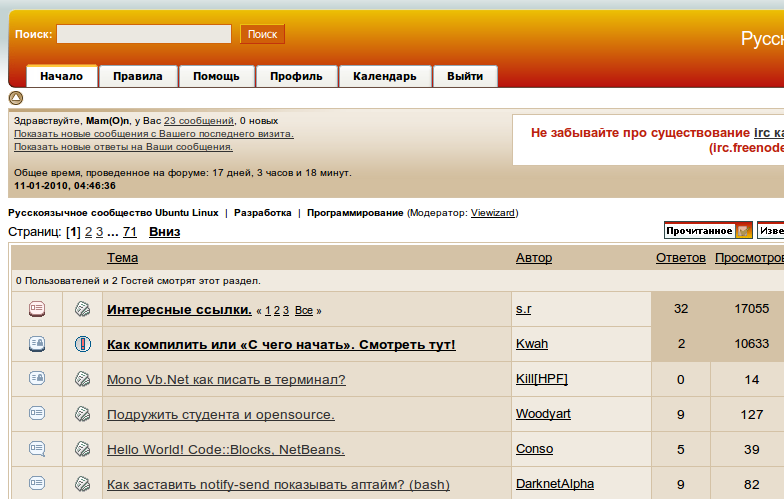784x499 pixels.
Task: Click message icon in Подружить студента row
Action: (x=82, y=414)
